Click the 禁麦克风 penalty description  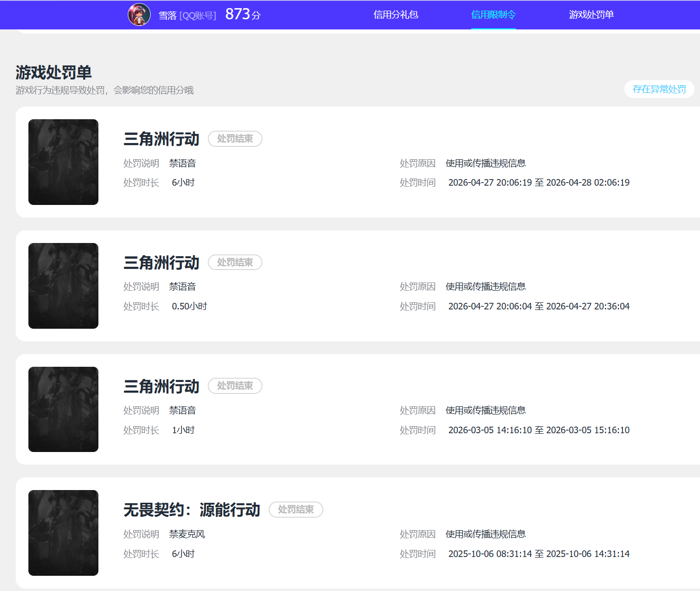(x=187, y=534)
